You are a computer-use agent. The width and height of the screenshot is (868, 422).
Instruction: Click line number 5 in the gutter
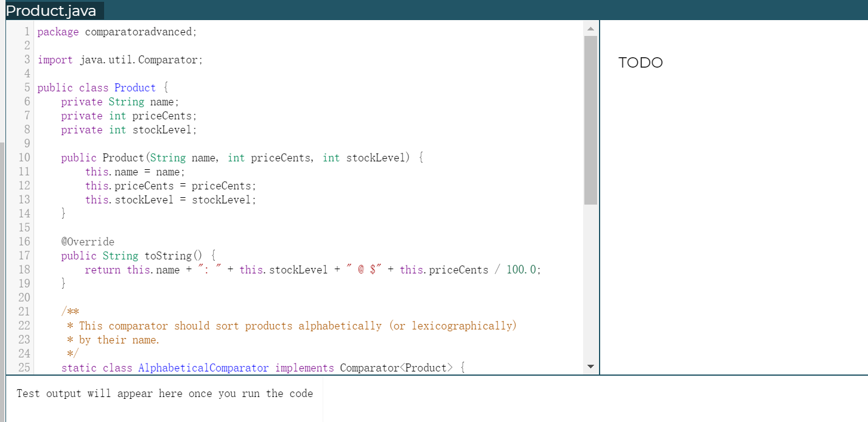click(26, 87)
